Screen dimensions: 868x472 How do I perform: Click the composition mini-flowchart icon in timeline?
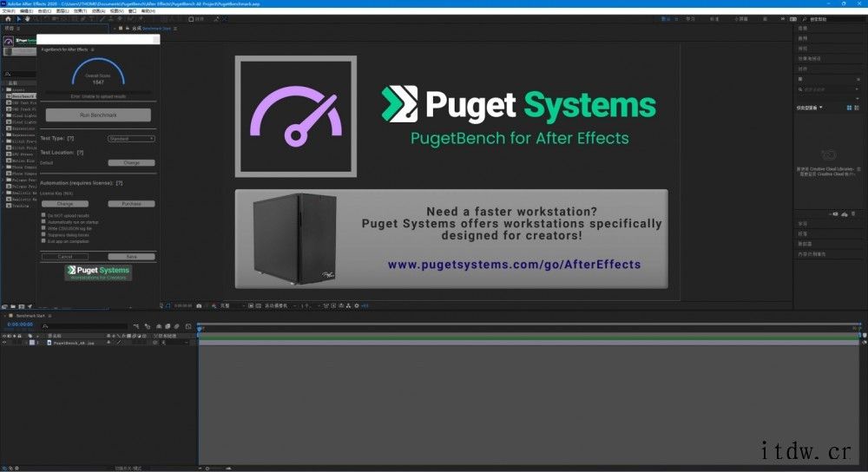pyautogui.click(x=136, y=326)
